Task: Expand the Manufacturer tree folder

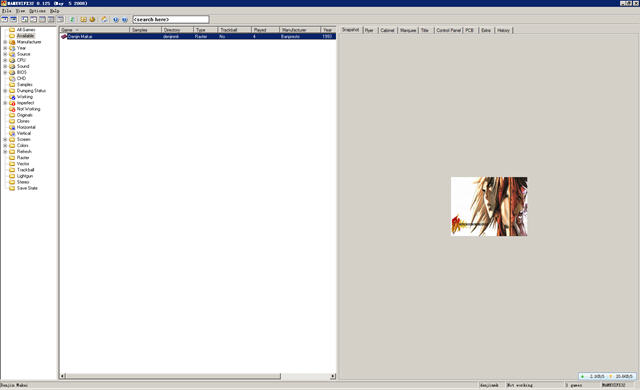Action: (x=5, y=42)
